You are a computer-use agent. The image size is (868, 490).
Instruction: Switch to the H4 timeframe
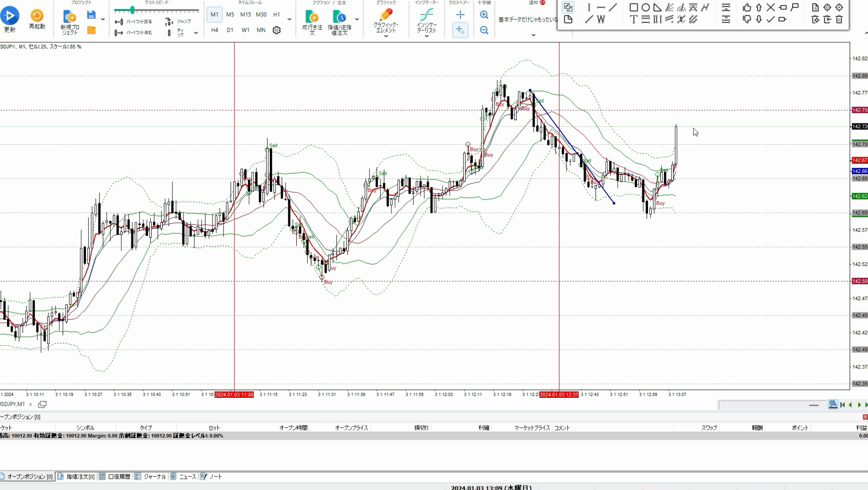point(214,30)
